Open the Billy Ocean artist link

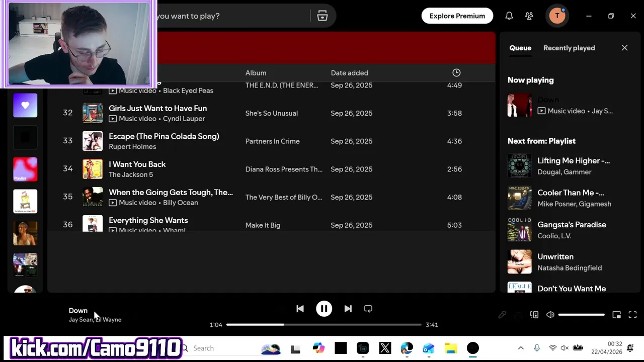tap(180, 203)
